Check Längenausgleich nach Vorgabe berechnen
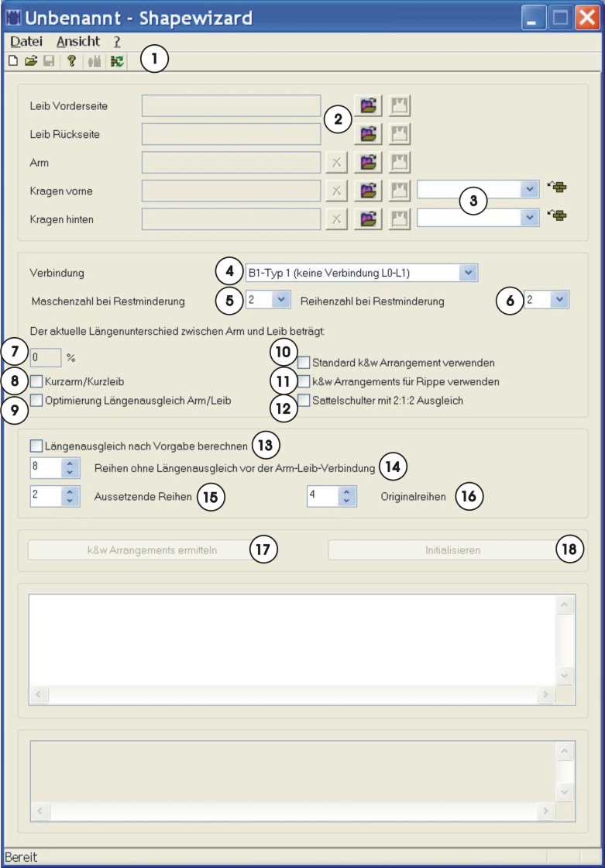Viewport: 605px width, 868px height. click(x=36, y=446)
